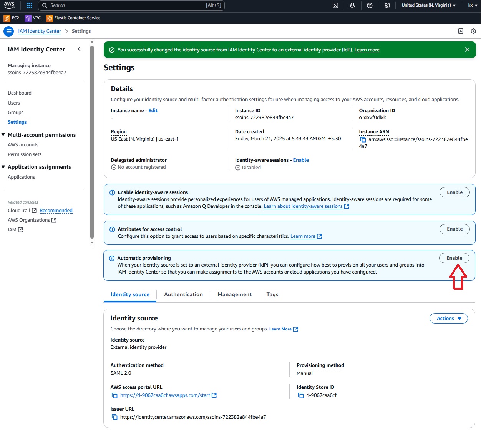The image size is (481, 448).
Task: Copy the Issuer URL
Action: [114, 417]
